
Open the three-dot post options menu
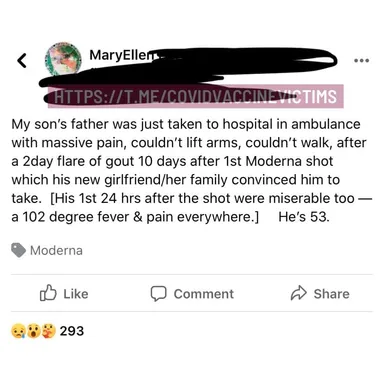point(362,61)
